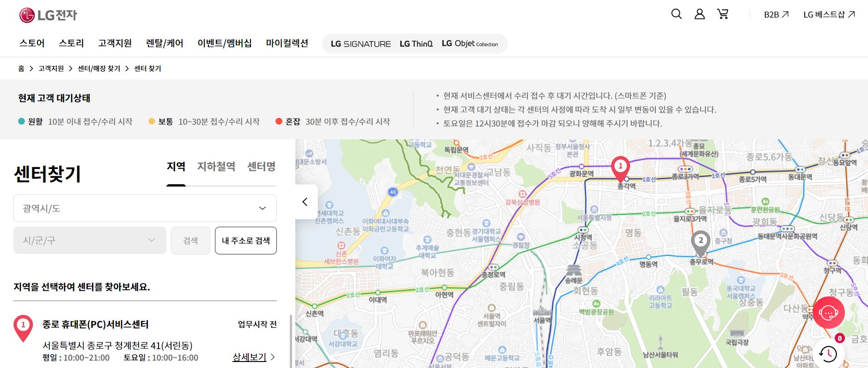Click the 숭례문 landmark icon on the map
This screenshot has height=368, width=868.
[574, 271]
